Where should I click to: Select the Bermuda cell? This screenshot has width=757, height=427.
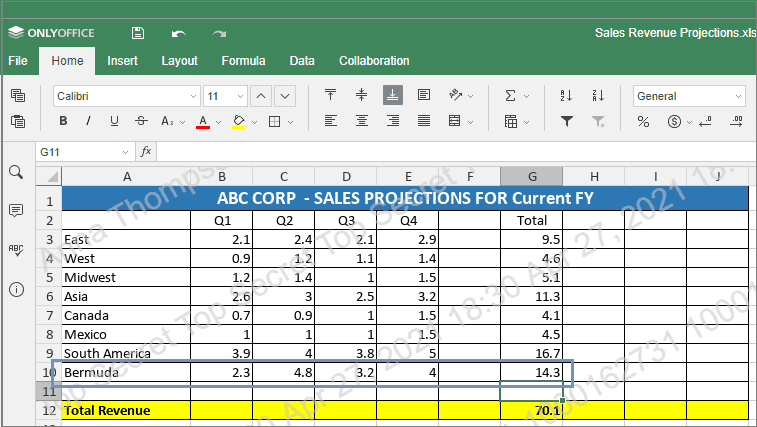coord(126,372)
